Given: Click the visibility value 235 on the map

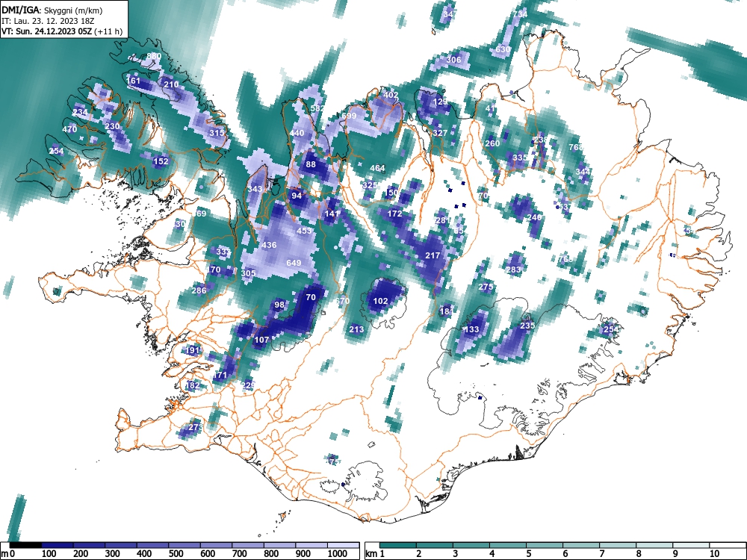Looking at the screenshot, I should 527,326.
